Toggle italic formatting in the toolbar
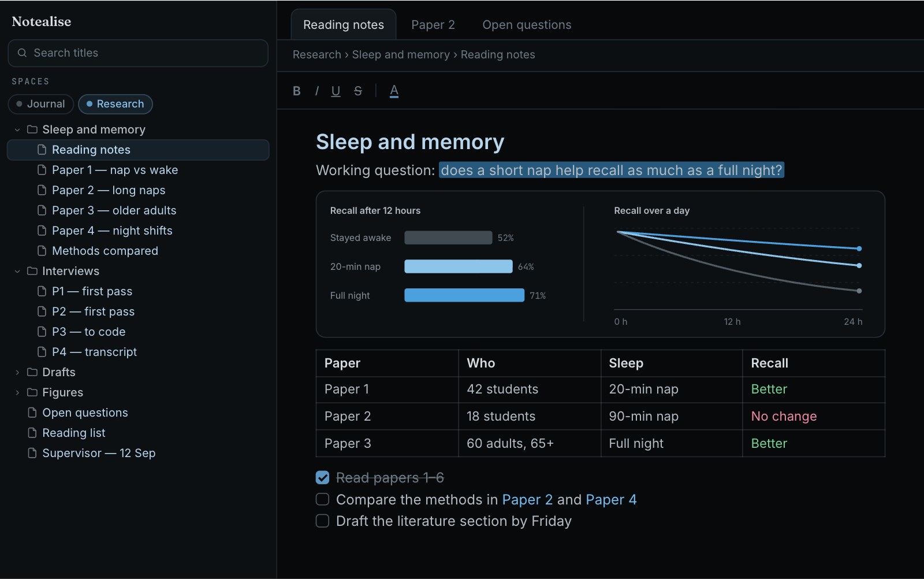 click(316, 91)
